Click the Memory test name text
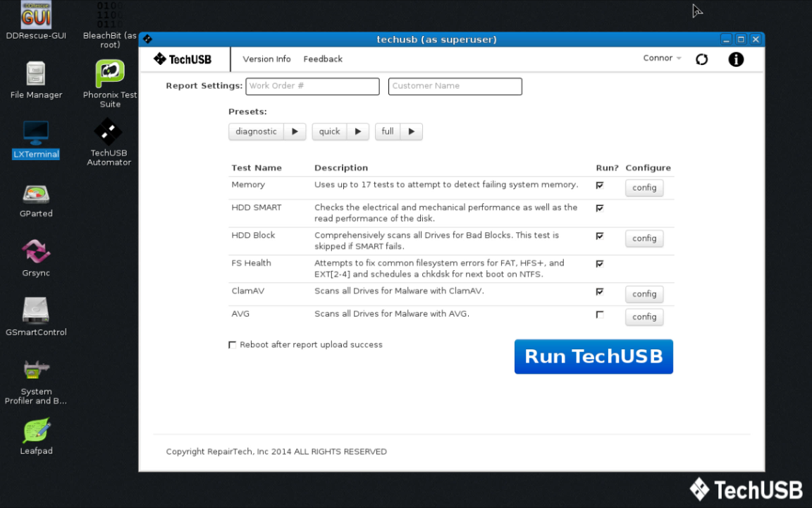This screenshot has width=812, height=508. click(248, 185)
